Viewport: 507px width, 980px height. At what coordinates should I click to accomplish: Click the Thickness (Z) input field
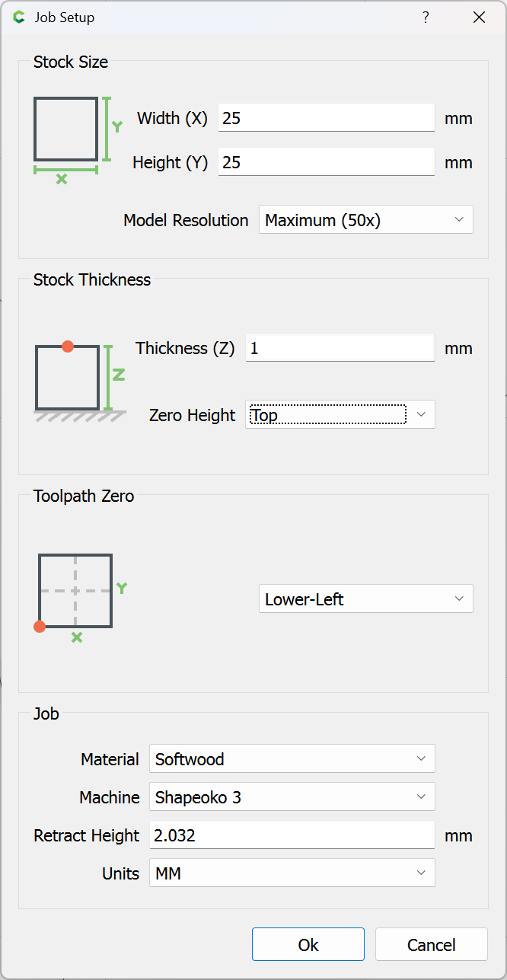pyautogui.click(x=340, y=348)
